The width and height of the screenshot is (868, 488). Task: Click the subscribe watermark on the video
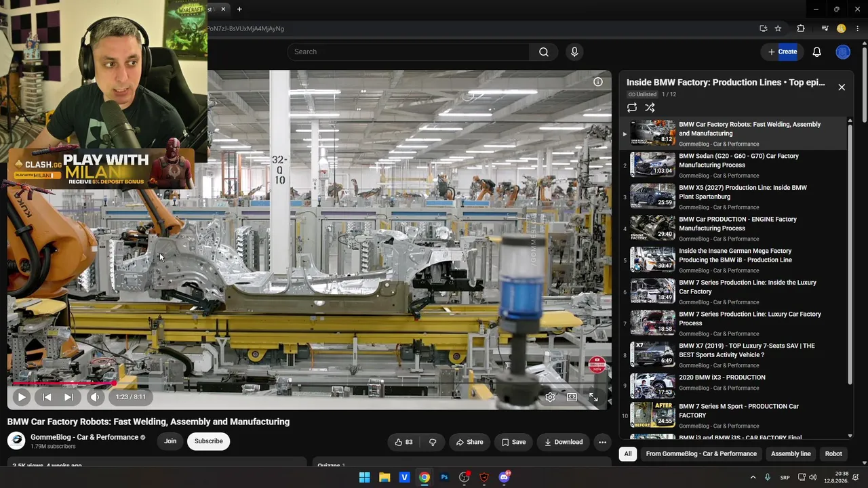point(597,365)
